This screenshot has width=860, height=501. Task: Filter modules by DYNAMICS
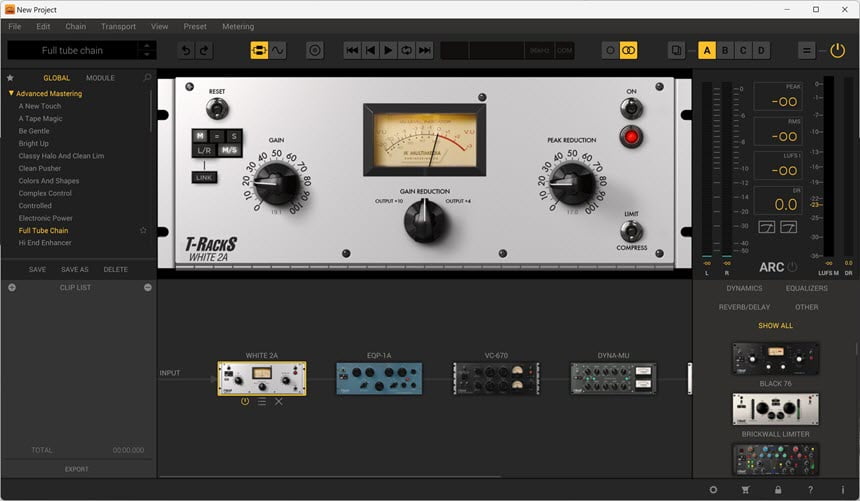click(x=744, y=288)
